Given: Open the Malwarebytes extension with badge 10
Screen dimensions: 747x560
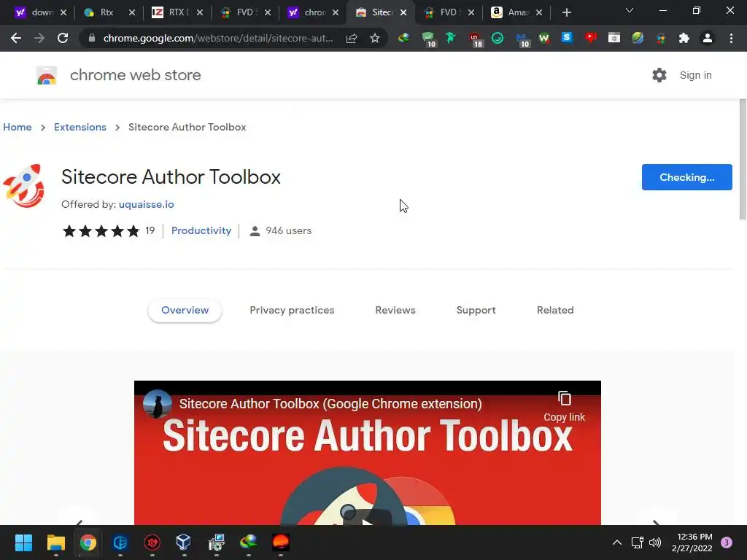Looking at the screenshot, I should tap(522, 39).
